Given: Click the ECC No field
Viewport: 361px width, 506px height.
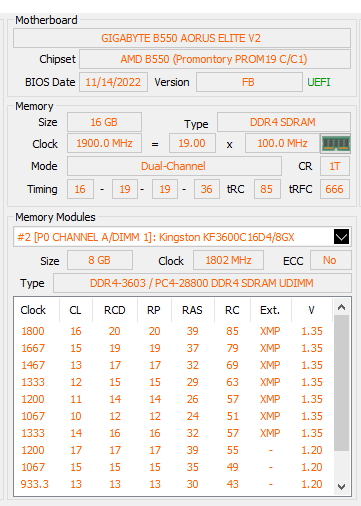Looking at the screenshot, I should click(x=330, y=260).
